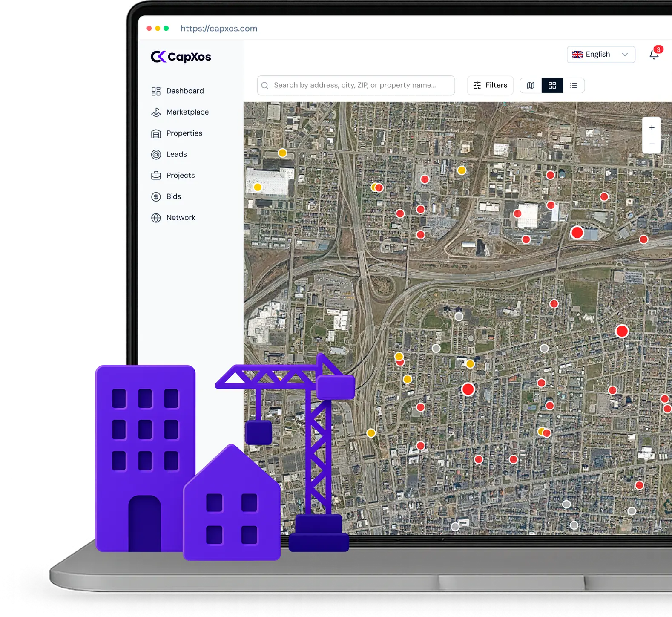Click the Leads target icon
Screen dimensions: 672x617
(156, 154)
